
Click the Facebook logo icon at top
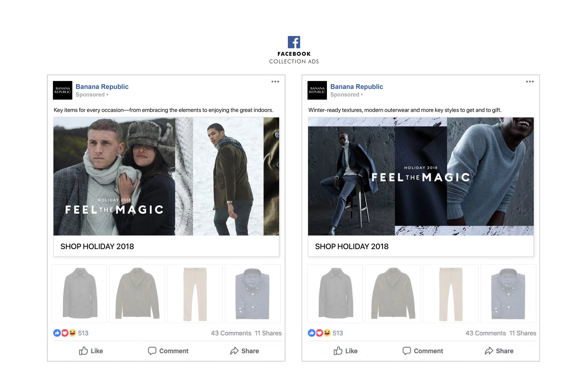point(294,42)
